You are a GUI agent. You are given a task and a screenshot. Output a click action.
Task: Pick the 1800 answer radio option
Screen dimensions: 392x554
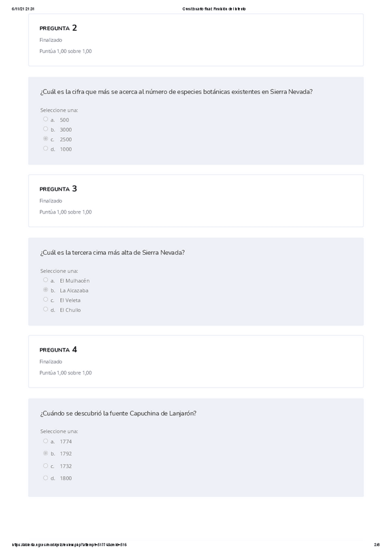tap(46, 478)
